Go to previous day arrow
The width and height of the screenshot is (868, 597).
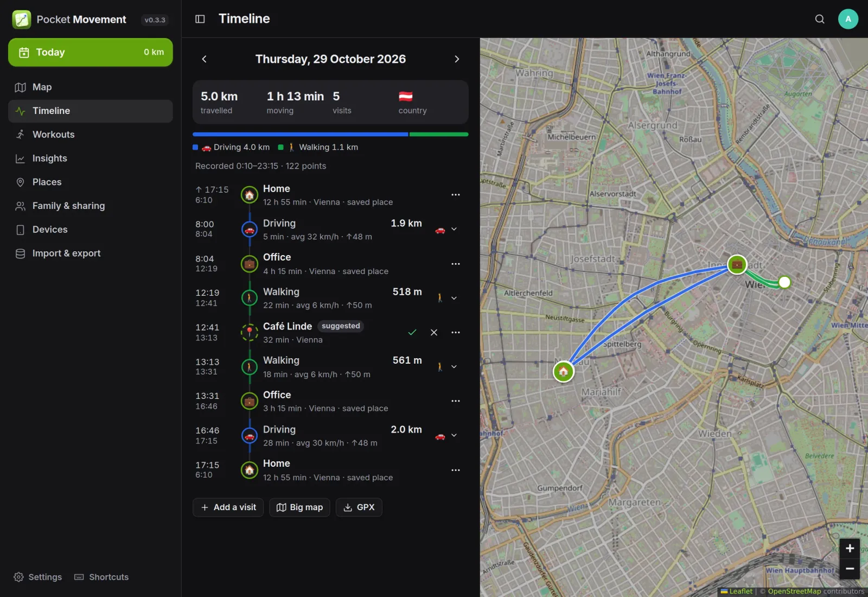(204, 59)
